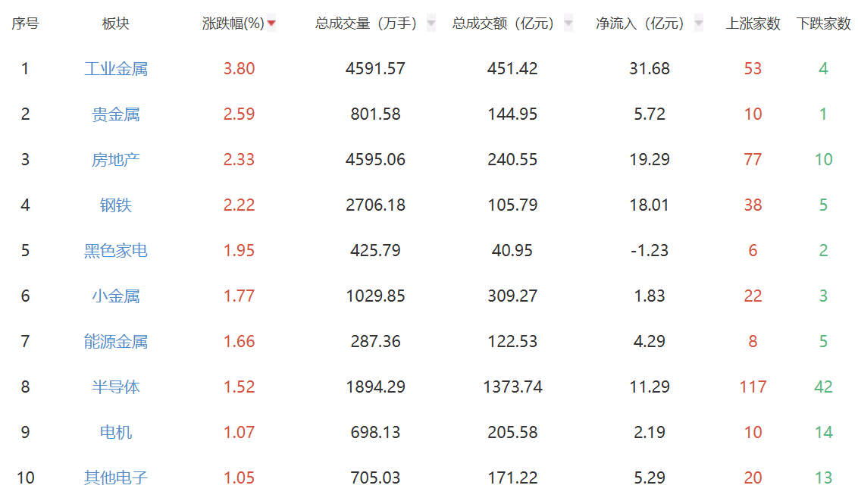
Task: Click the sort arrow next to 净流入（亿元）
Action: (699, 23)
